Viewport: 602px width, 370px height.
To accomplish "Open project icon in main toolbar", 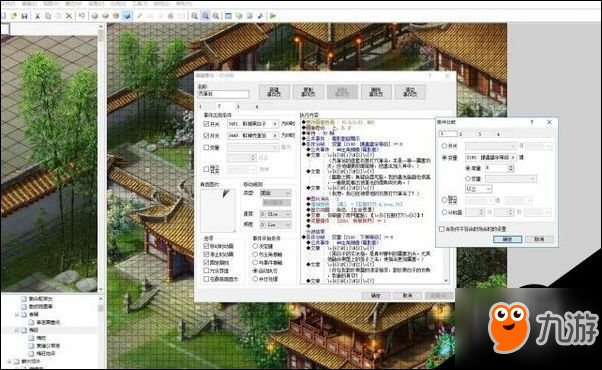I will pos(14,16).
